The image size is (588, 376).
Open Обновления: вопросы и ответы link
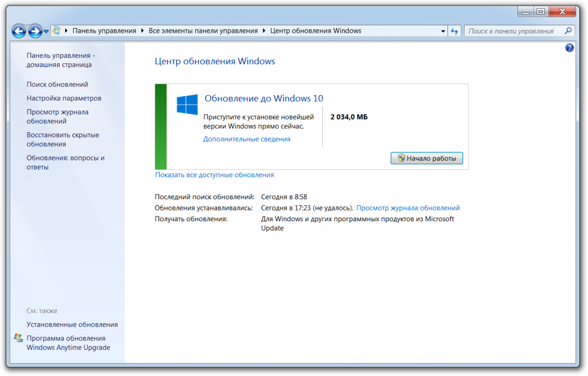(66, 163)
